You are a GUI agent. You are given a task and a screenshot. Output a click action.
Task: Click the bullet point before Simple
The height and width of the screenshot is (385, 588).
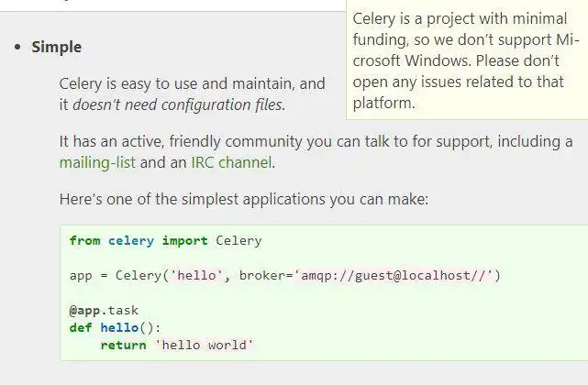point(19,47)
